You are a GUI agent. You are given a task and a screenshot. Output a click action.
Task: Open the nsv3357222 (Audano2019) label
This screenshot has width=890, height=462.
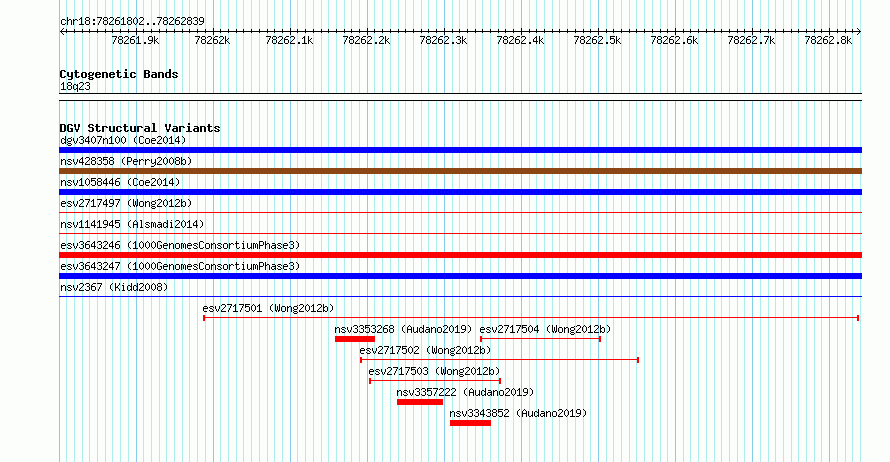[465, 392]
